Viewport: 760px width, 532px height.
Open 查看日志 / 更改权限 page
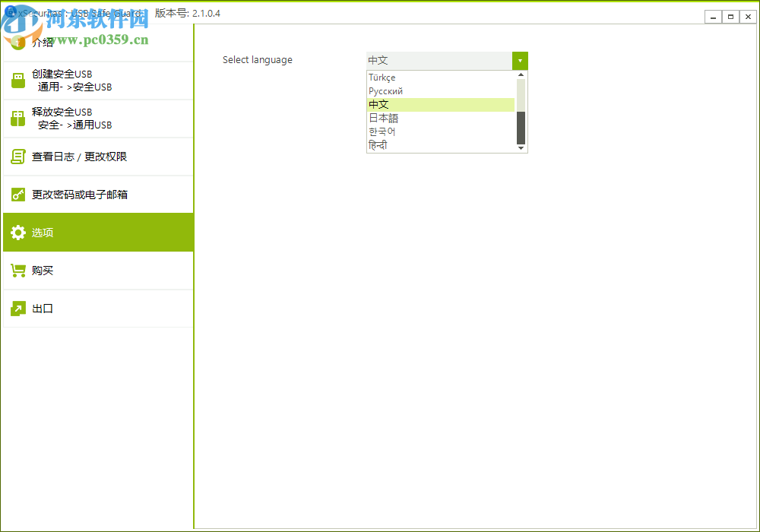[x=98, y=157]
